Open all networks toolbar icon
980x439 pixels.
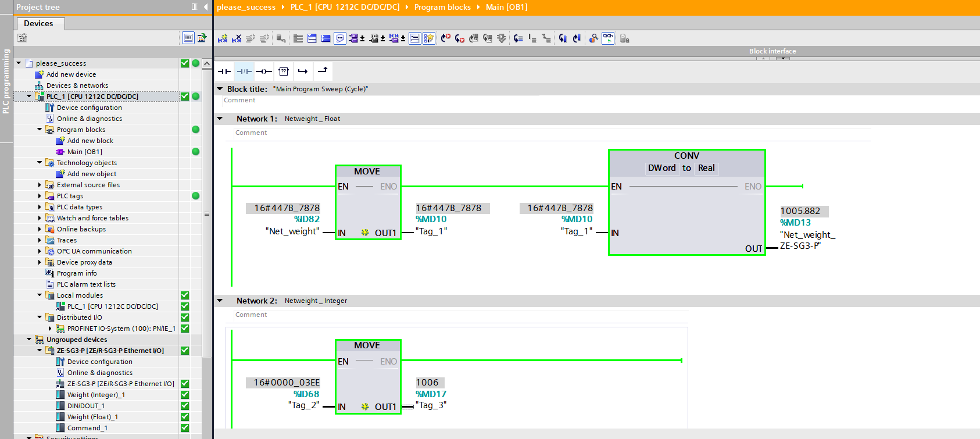tap(312, 38)
